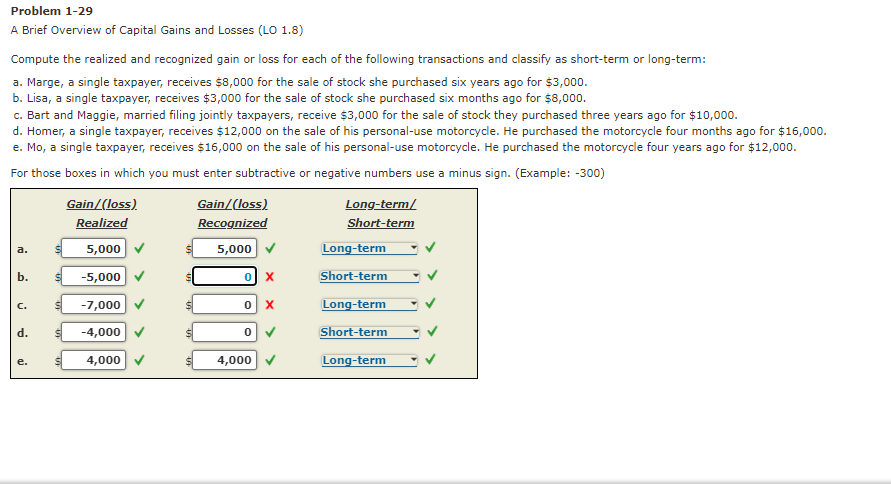Open the row c Long-term dropdown

click(x=369, y=304)
